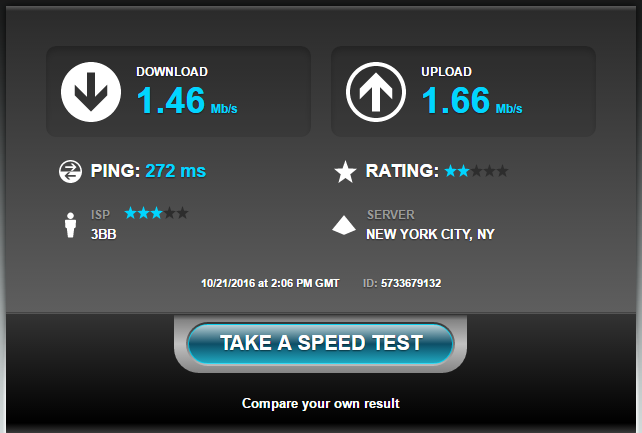Click the download arrow circle icon

(91, 92)
